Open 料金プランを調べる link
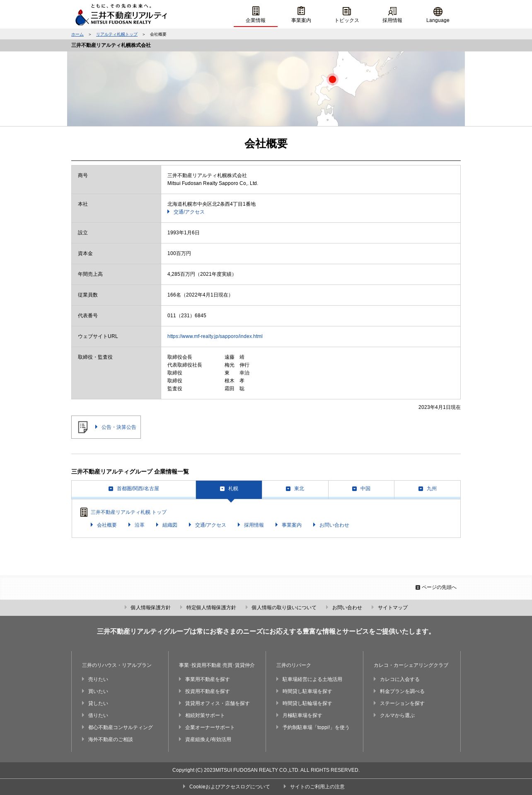Screen dimensions: 532x795 click(402, 691)
